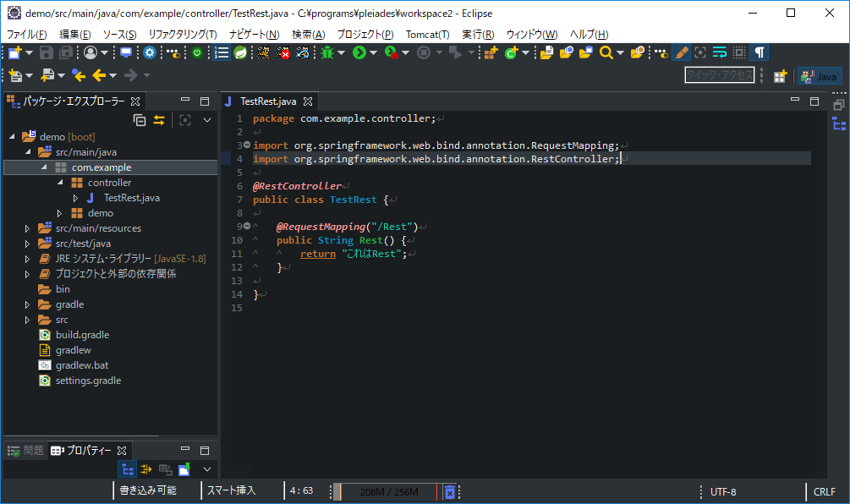850x504 pixels.
Task: Toggle Show Categories in Properties panel
Action: point(128,469)
